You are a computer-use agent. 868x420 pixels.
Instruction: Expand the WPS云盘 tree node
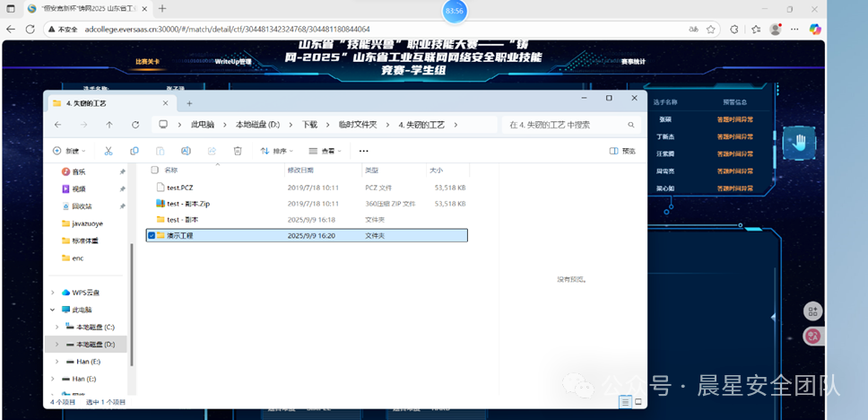53,293
